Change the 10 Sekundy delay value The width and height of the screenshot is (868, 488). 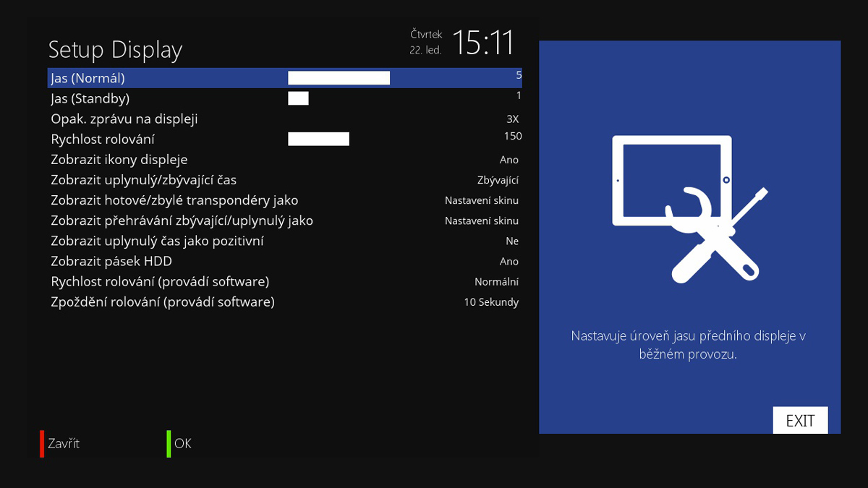pyautogui.click(x=491, y=302)
